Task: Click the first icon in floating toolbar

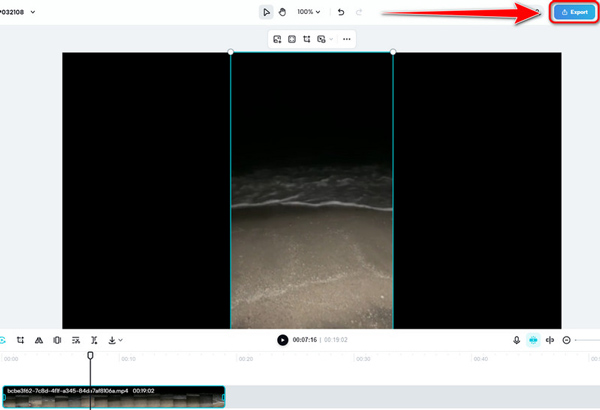Action: 277,39
